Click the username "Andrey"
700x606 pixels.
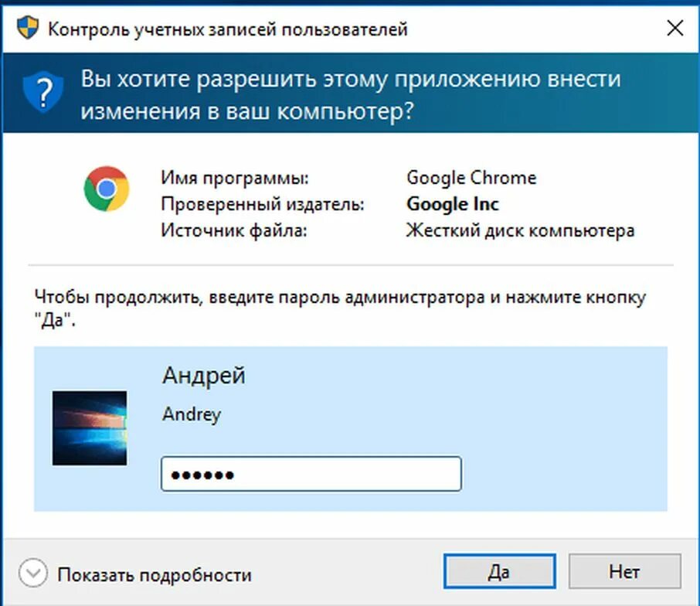[x=192, y=414]
